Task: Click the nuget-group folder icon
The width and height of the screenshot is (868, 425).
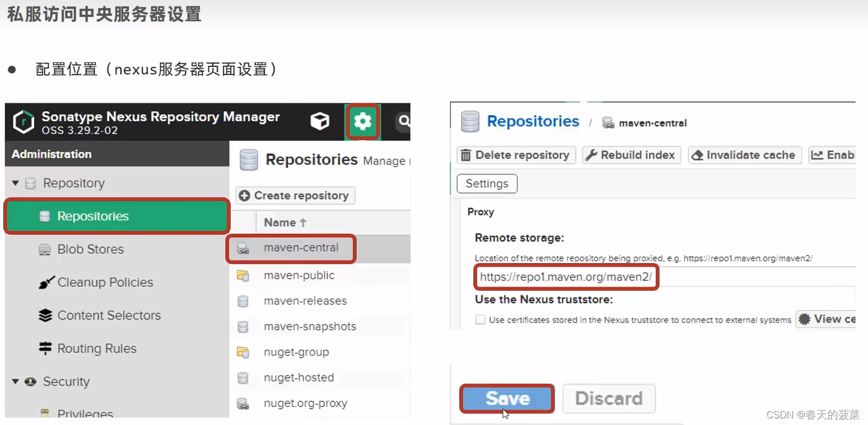Action: pyautogui.click(x=243, y=352)
